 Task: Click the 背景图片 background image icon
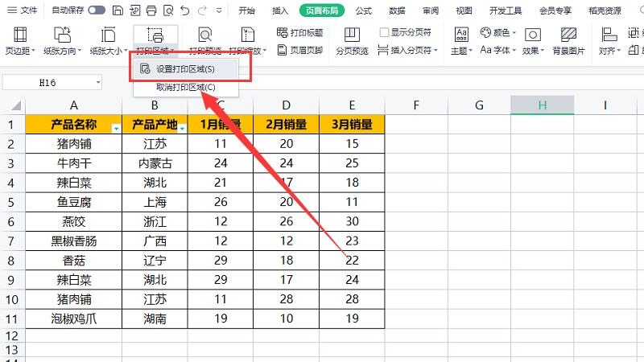[569, 35]
